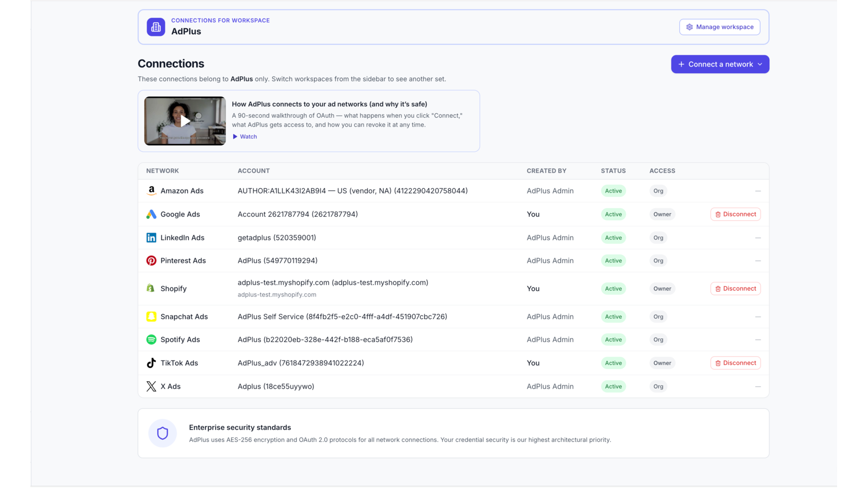
Task: Click the Shopify bag logo icon
Action: pyautogui.click(x=151, y=288)
